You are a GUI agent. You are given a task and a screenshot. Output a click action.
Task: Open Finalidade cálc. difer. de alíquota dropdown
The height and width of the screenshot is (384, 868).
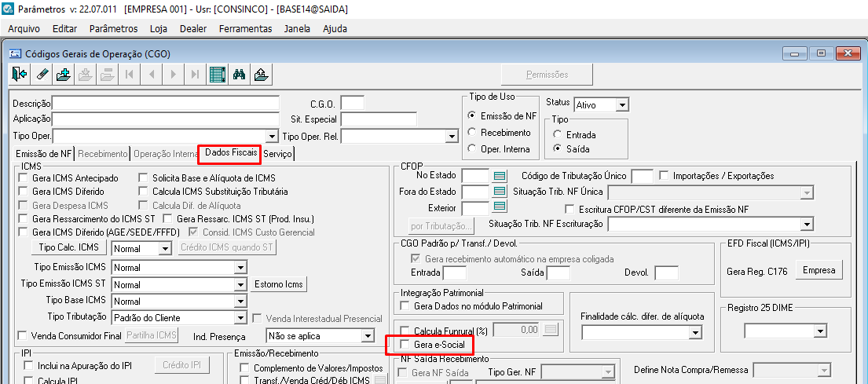[x=696, y=332]
